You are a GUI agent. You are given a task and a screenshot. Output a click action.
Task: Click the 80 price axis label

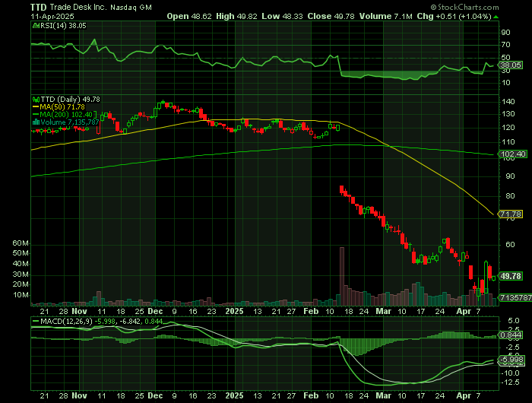point(510,196)
